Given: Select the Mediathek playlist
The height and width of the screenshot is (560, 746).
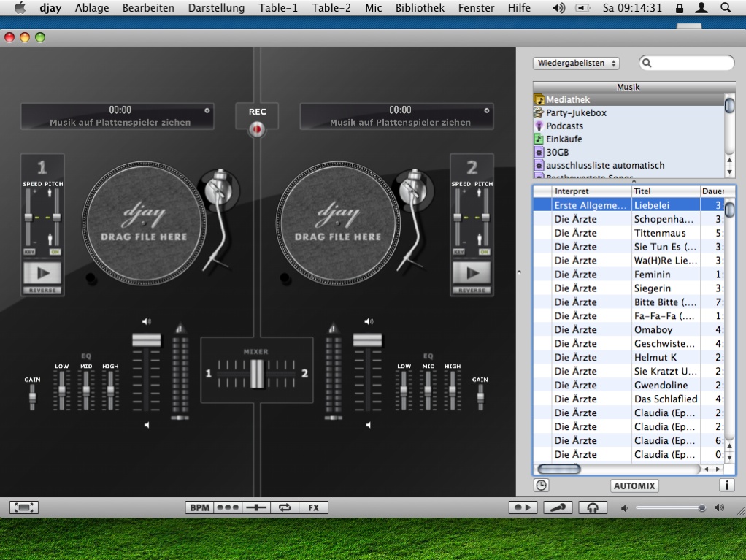Looking at the screenshot, I should click(629, 100).
